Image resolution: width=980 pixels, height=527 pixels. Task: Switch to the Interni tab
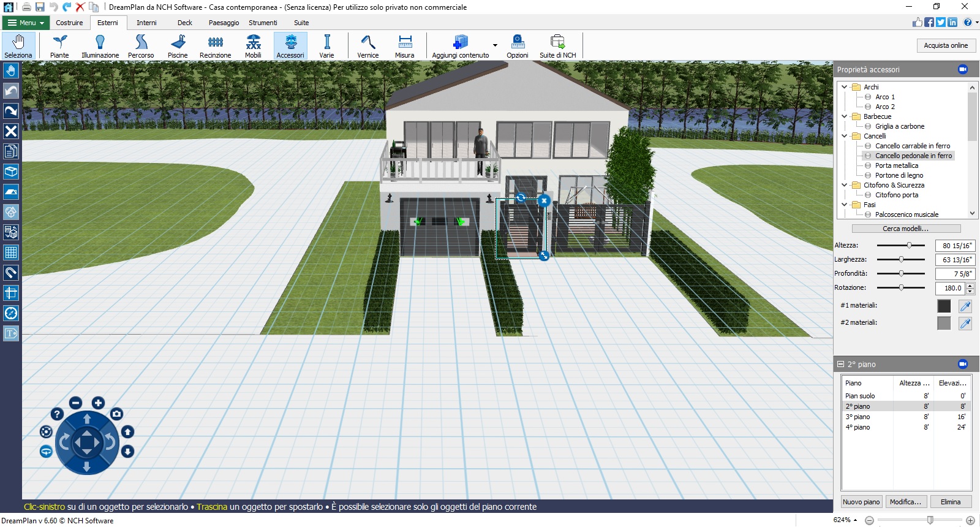146,23
